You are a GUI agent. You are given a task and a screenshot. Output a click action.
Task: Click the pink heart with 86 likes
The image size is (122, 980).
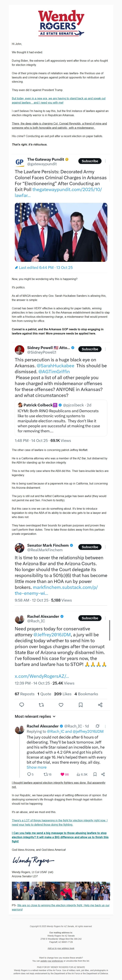[x=63, y=774]
